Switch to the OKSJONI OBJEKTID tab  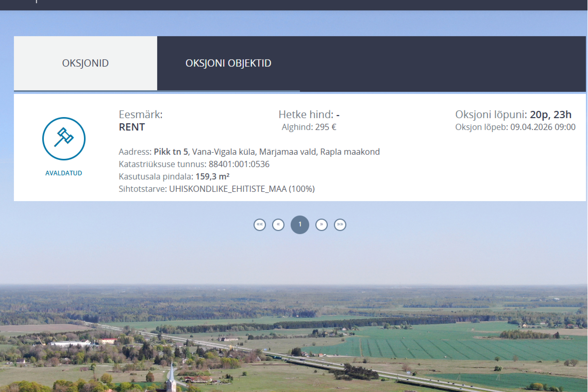coord(228,63)
